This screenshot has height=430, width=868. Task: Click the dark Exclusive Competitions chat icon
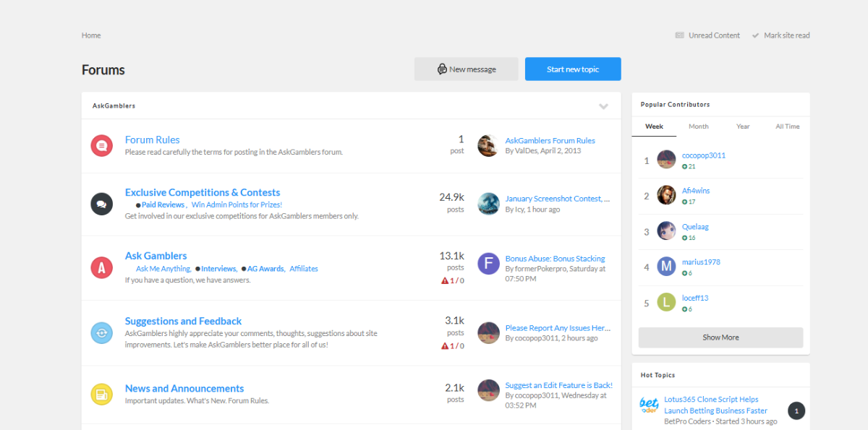(x=101, y=204)
